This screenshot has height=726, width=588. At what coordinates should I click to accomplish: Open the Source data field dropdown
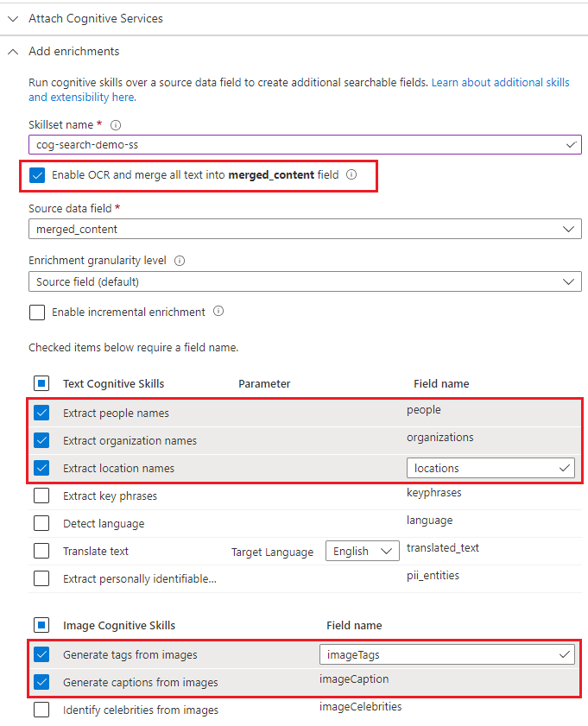coord(304,230)
